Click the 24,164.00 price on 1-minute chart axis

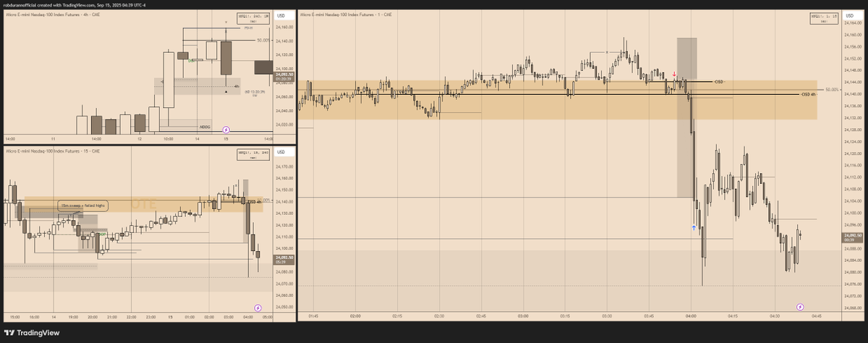[x=854, y=24]
